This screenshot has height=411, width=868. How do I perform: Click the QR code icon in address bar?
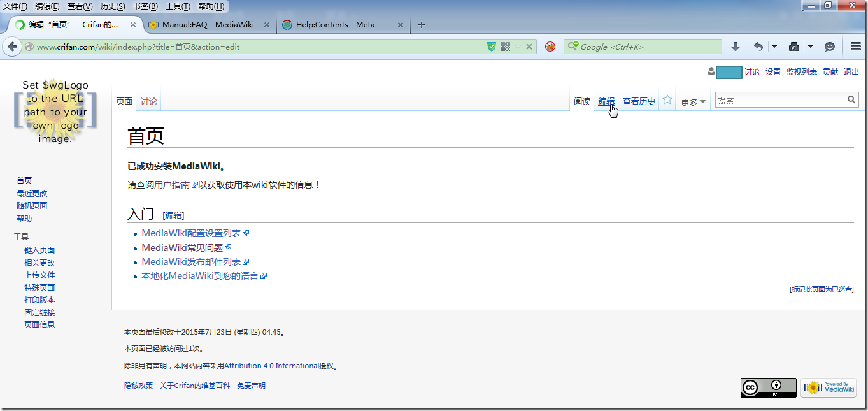click(506, 47)
